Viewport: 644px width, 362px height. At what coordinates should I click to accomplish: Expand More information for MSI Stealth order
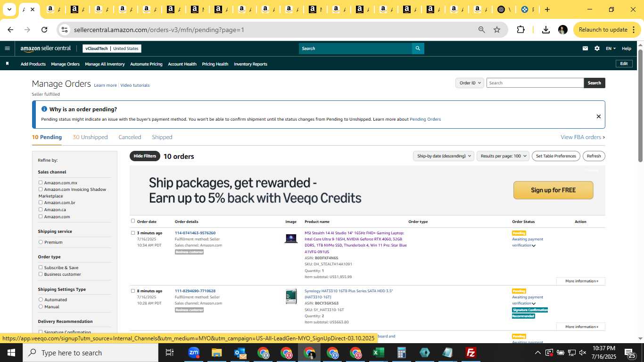[581, 281]
